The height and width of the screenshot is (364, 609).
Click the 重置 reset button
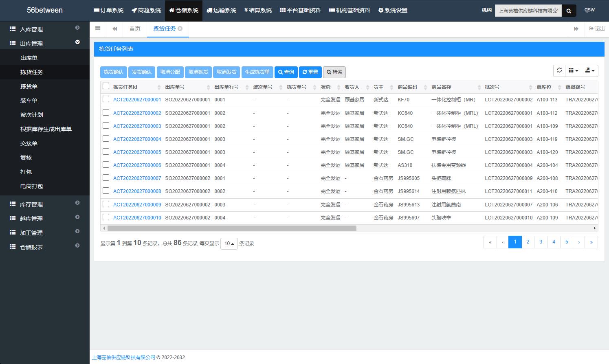pos(310,72)
